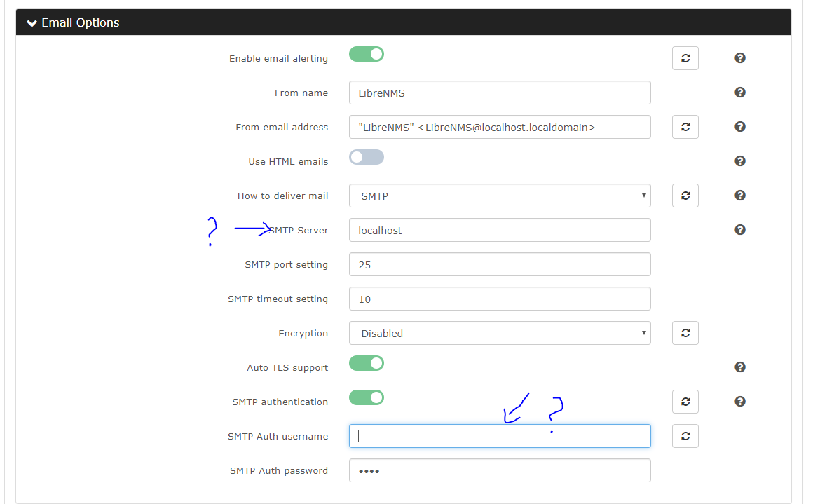Click reset icon for Enable email alerting

point(685,58)
